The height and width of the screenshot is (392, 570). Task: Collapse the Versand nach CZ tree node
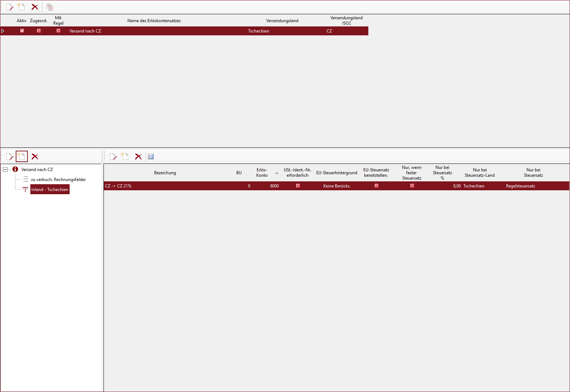pyautogui.click(x=5, y=169)
